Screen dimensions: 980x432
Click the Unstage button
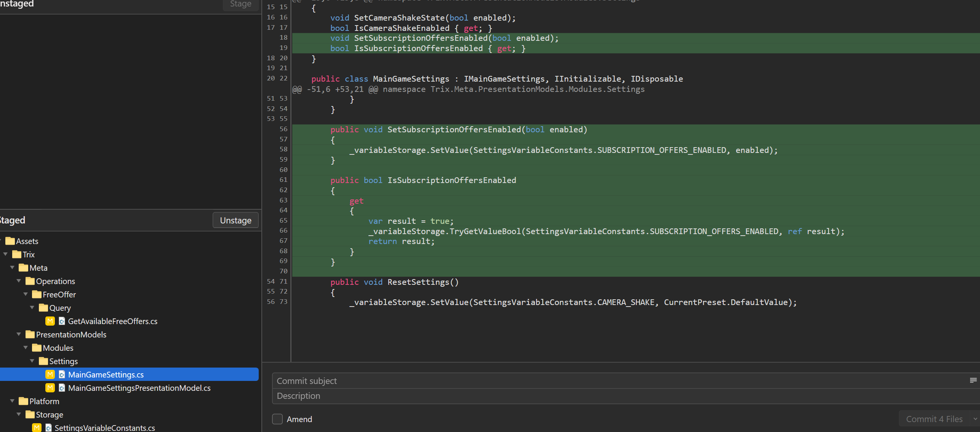235,220
